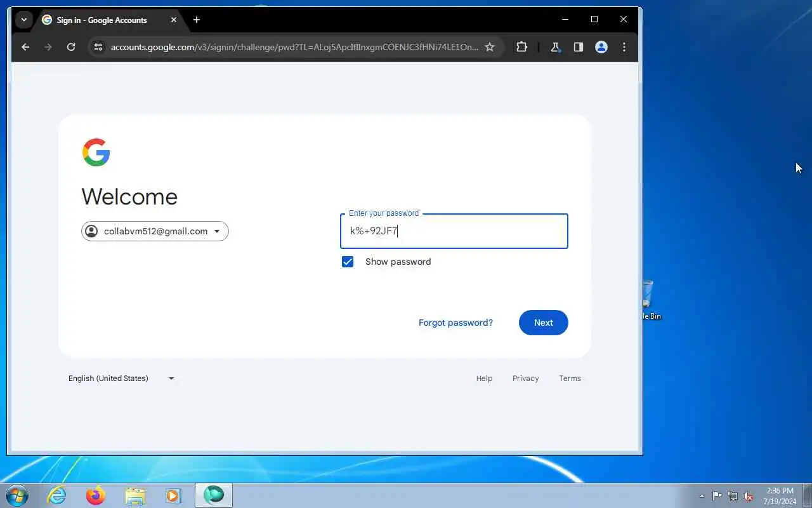Screen dimensions: 812x508
Task: Open Windows Explorer folder from the taskbar
Action: click(135, 495)
